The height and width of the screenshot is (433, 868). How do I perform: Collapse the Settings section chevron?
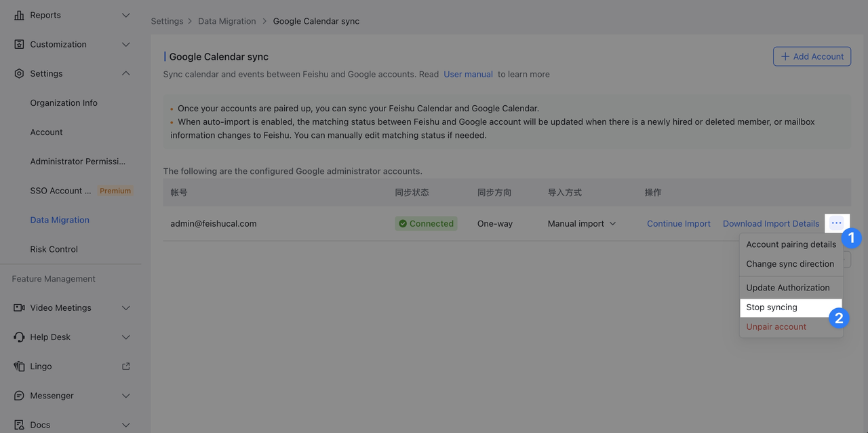pos(125,73)
